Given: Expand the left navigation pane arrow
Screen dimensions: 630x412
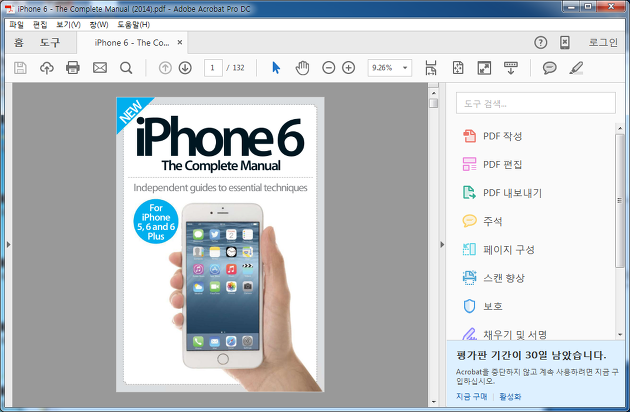Looking at the screenshot, I should [8, 244].
